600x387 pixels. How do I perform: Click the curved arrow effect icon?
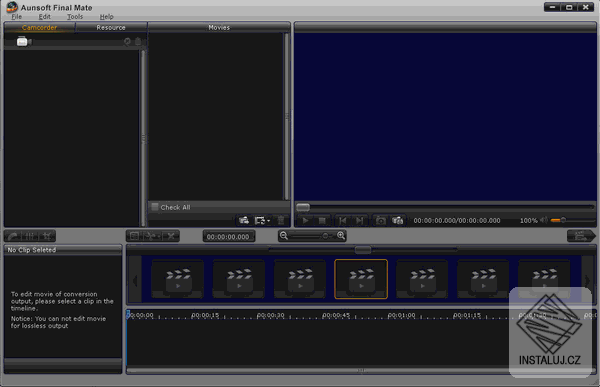coord(13,236)
